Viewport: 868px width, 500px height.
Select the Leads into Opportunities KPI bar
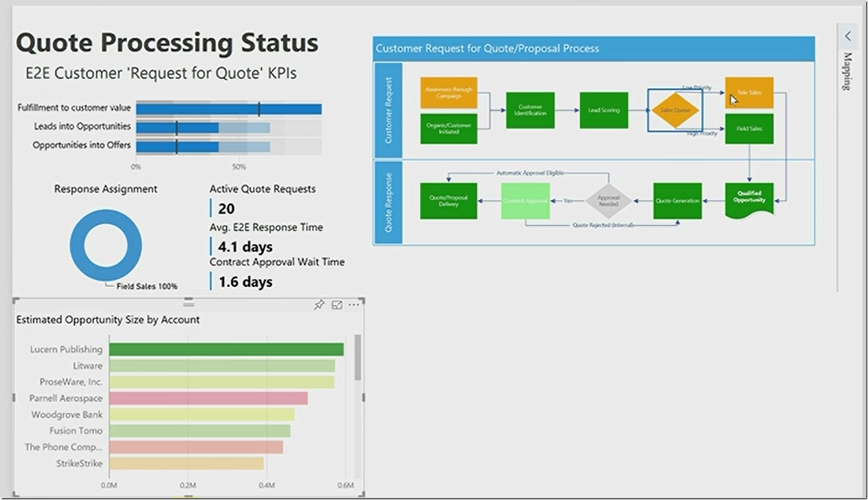177,128
